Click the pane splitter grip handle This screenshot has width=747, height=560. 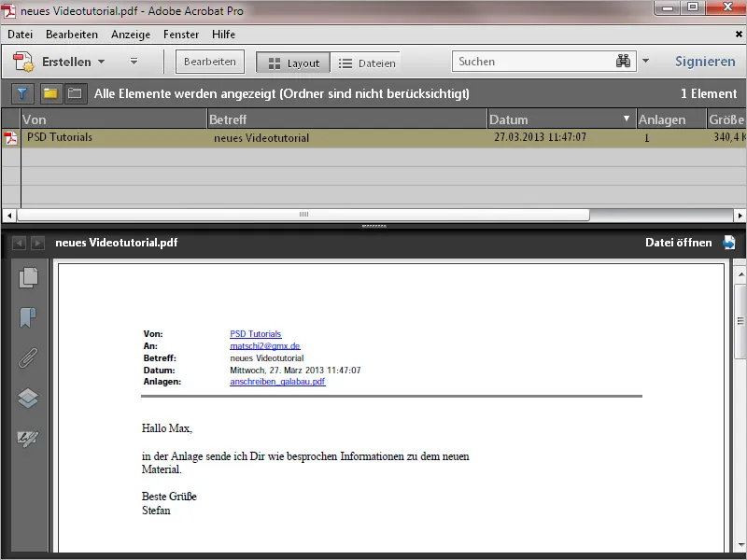pos(374,226)
